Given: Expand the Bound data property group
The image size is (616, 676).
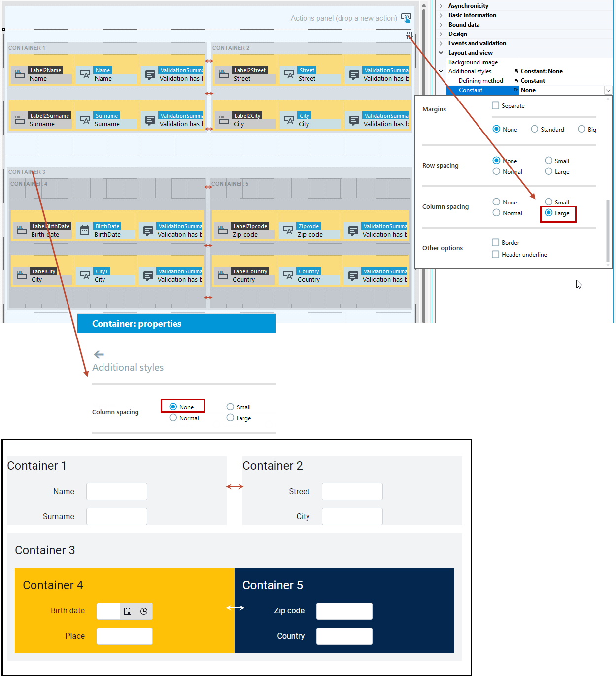Looking at the screenshot, I should [441, 25].
